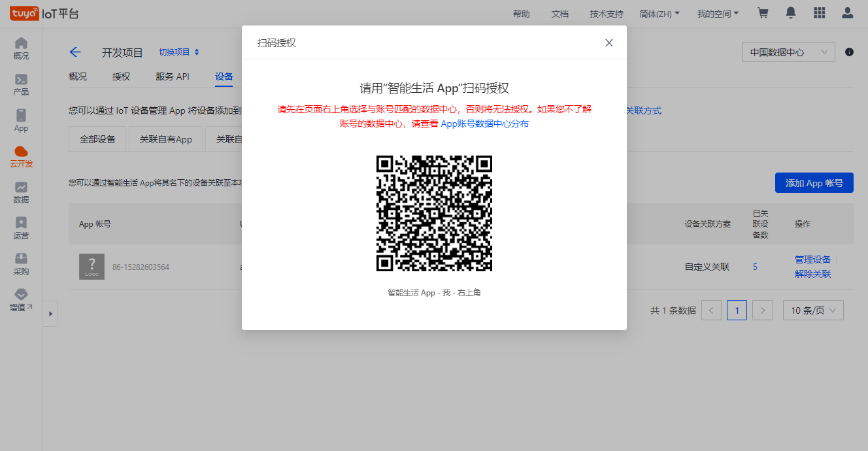Open the user profile icon
Image resolution: width=868 pixels, height=451 pixels.
coord(848,13)
